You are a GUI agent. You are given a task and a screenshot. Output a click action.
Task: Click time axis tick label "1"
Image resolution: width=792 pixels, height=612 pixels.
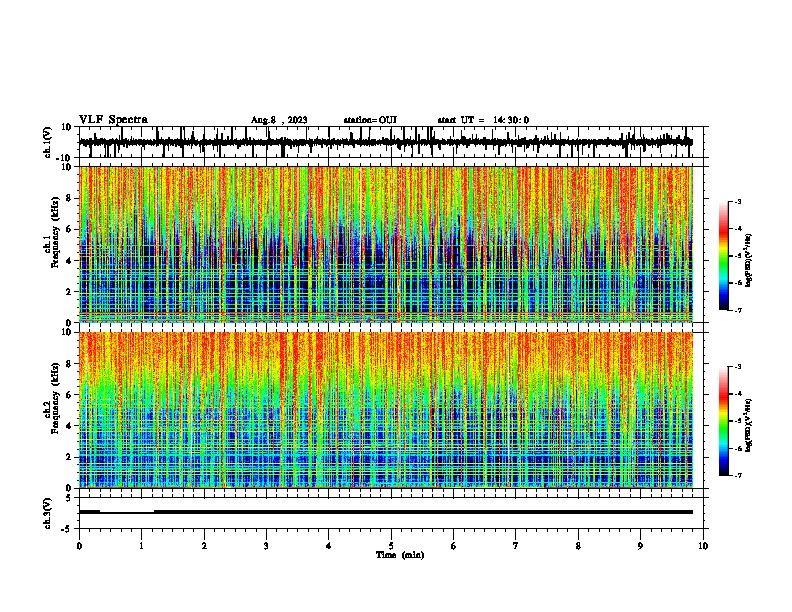141,546
